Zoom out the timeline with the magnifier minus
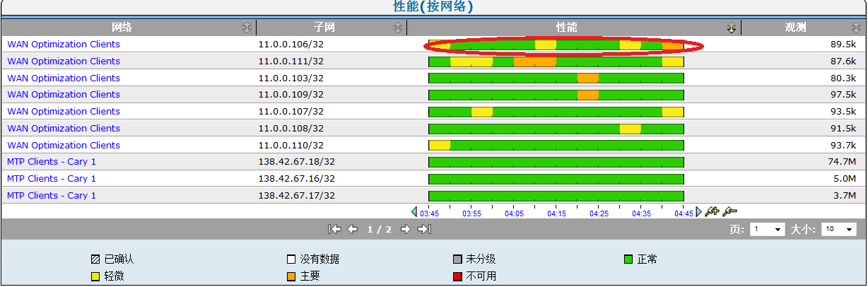The height and width of the screenshot is (287, 868). pyautogui.click(x=730, y=211)
